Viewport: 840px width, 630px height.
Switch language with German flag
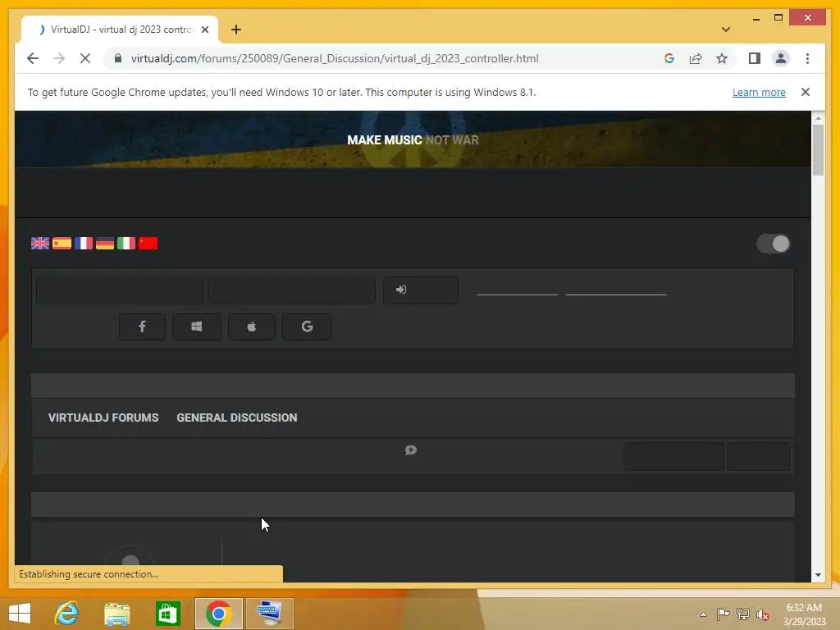coord(105,243)
